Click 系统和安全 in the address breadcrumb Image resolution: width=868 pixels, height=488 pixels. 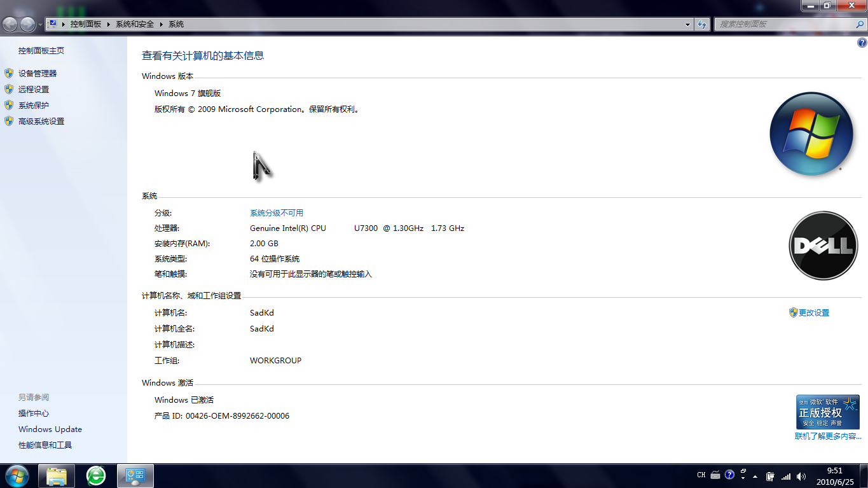[135, 24]
